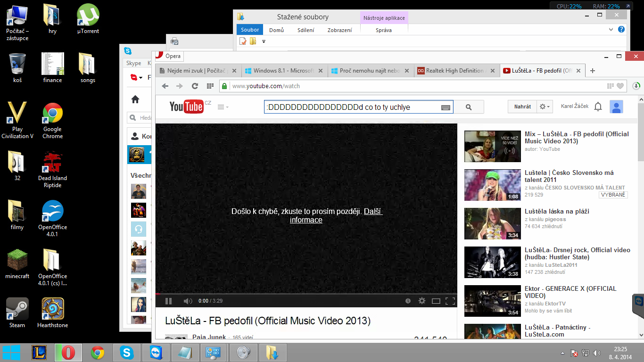
Task: Select the minecraft desktop icon
Action: [17, 264]
